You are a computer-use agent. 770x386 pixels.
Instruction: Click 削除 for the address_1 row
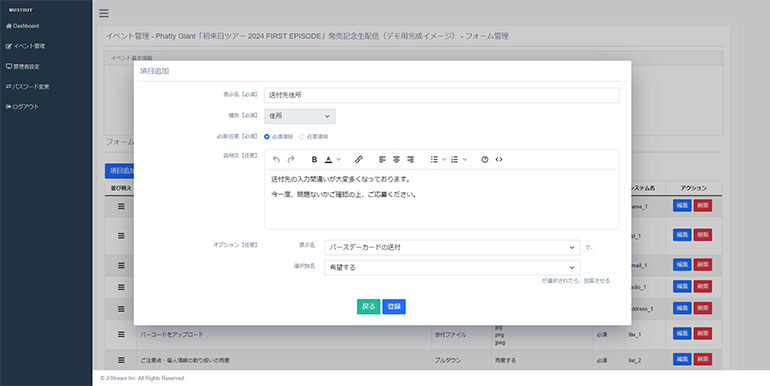point(703,308)
